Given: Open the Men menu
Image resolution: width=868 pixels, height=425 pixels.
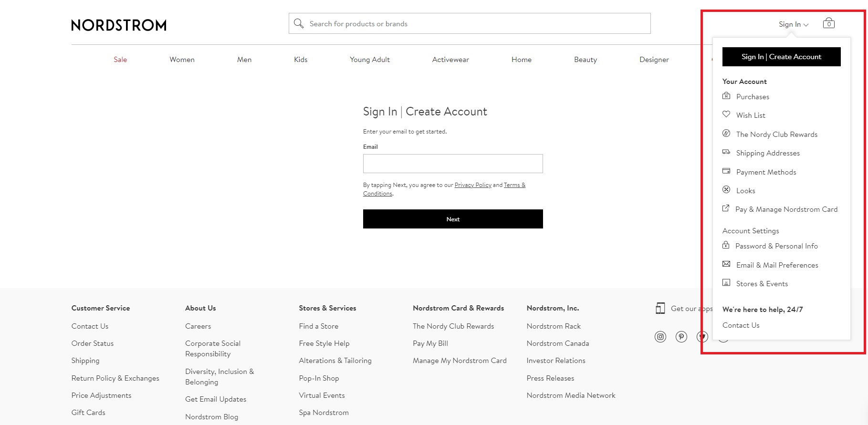Looking at the screenshot, I should point(244,60).
